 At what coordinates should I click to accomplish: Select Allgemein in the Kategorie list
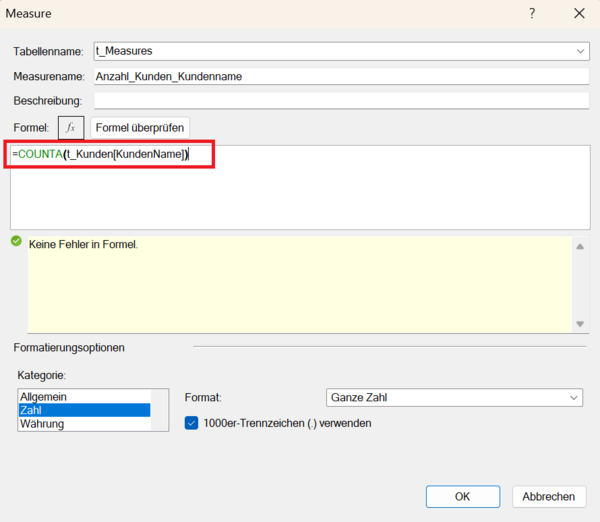(x=84, y=397)
